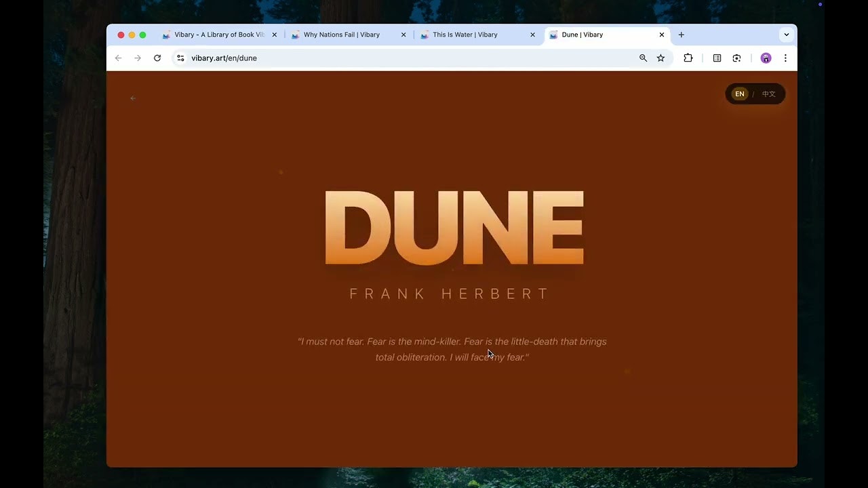
Task: Close the Vibary Library tab
Action: [x=275, y=35]
